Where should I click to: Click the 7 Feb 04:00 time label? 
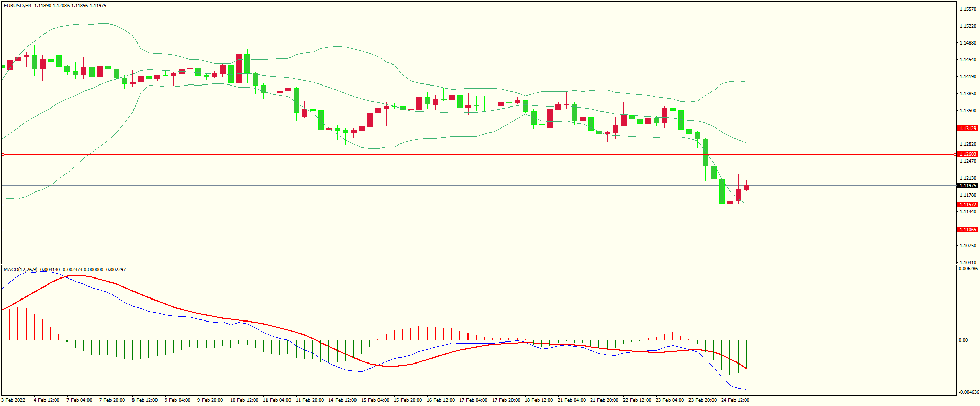[79, 400]
